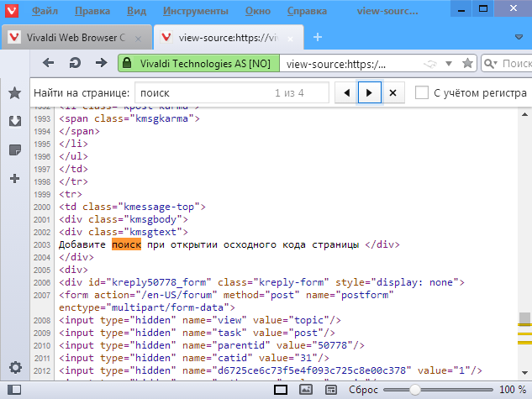
Task: Open closed tabs trash dropdown
Action: (x=519, y=37)
